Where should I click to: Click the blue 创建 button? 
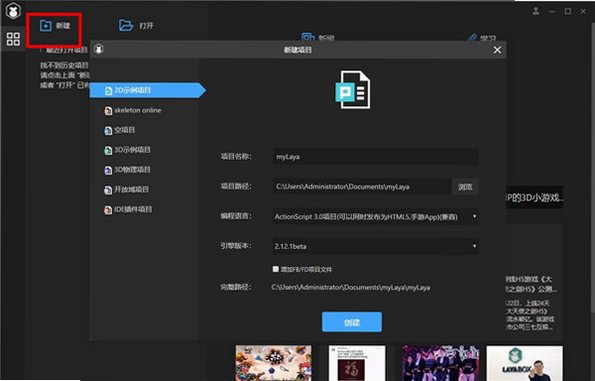coord(352,322)
